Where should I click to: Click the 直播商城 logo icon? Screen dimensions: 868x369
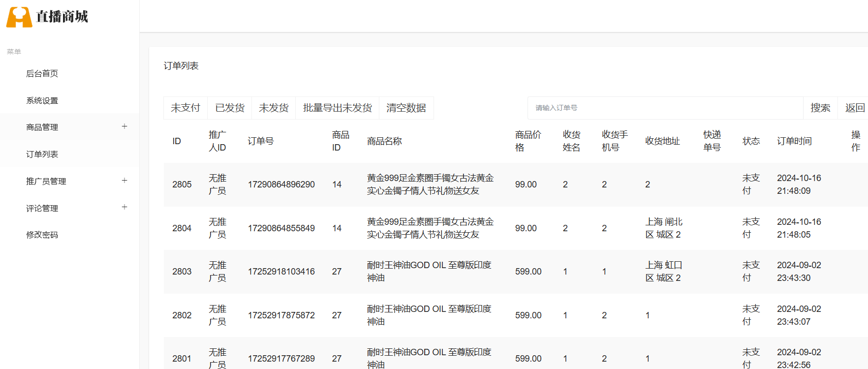pos(19,17)
